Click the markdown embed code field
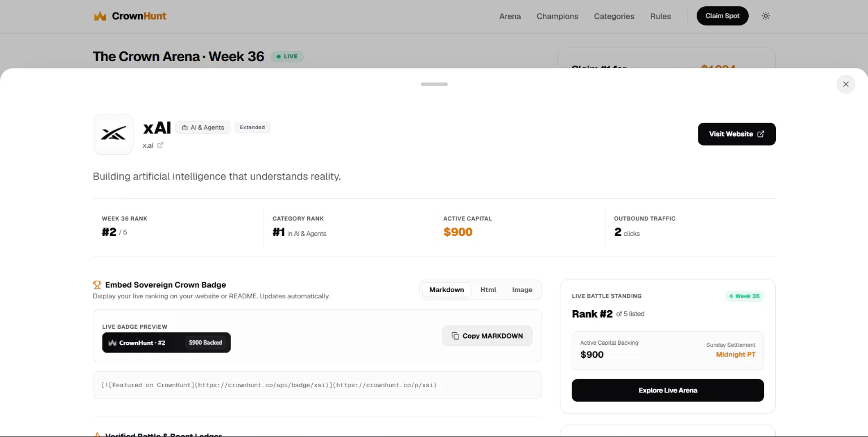Image resolution: width=868 pixels, height=437 pixels. click(317, 385)
